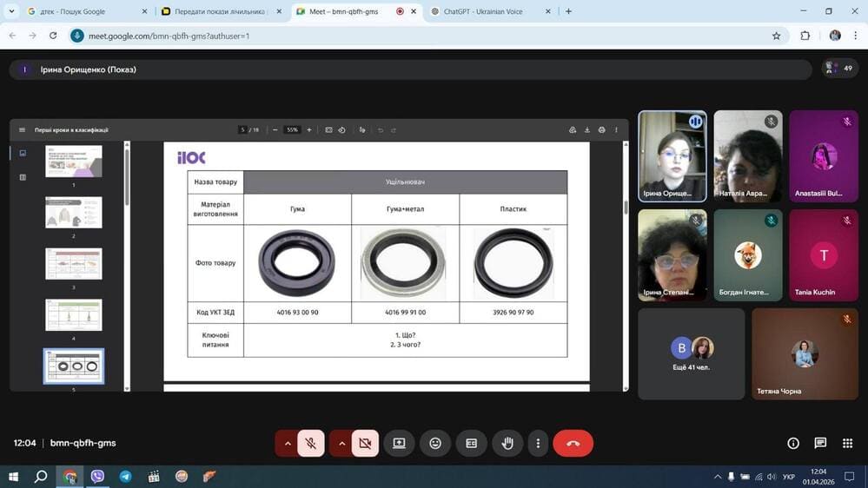Open the chat panel icon
868x488 pixels.
(x=820, y=443)
